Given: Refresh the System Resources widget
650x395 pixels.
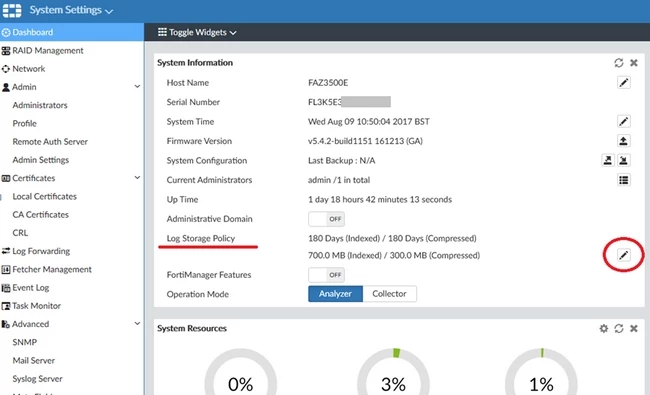Looking at the screenshot, I should [x=619, y=328].
